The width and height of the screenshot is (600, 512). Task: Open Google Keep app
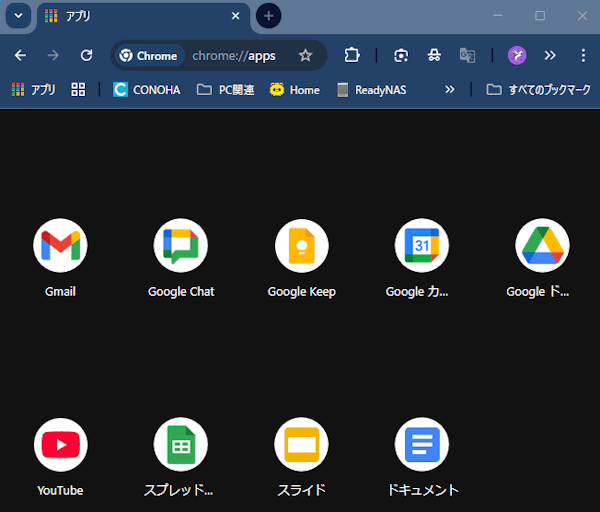(302, 245)
